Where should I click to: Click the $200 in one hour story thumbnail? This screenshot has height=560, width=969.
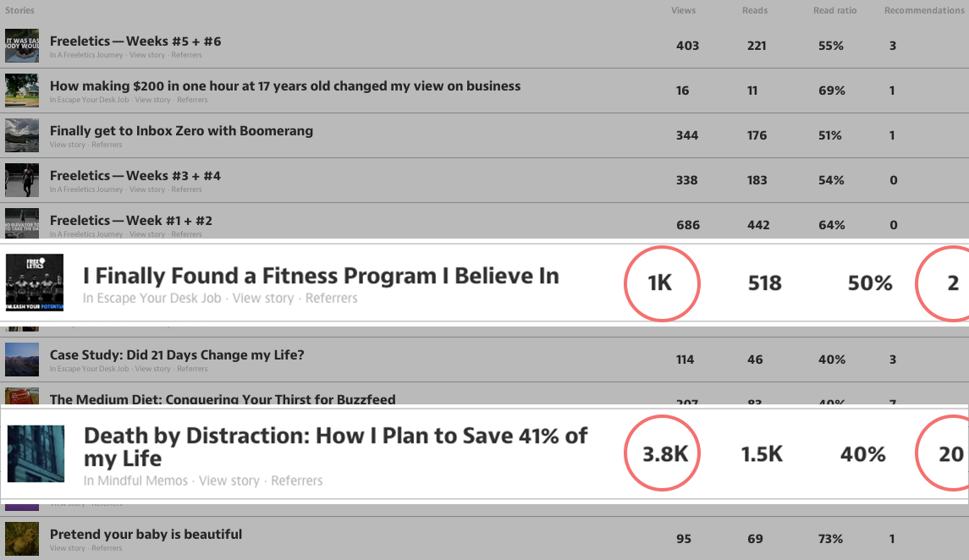pyautogui.click(x=22, y=91)
